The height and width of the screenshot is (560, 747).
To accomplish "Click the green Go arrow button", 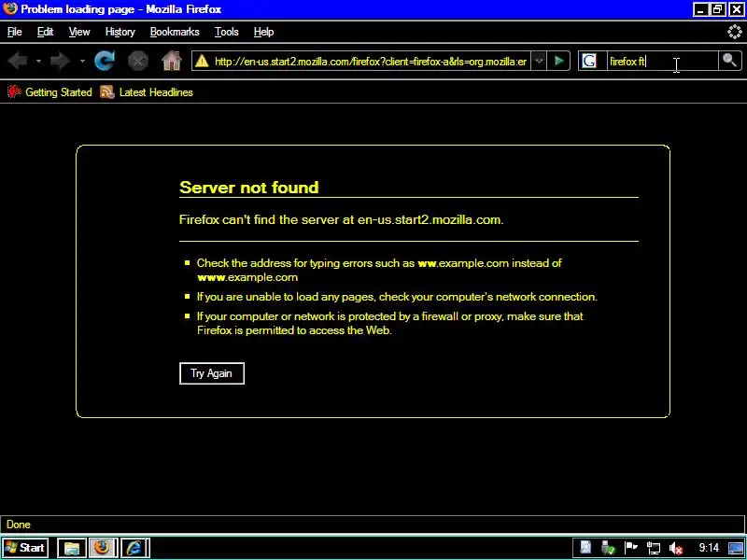I will click(x=558, y=61).
